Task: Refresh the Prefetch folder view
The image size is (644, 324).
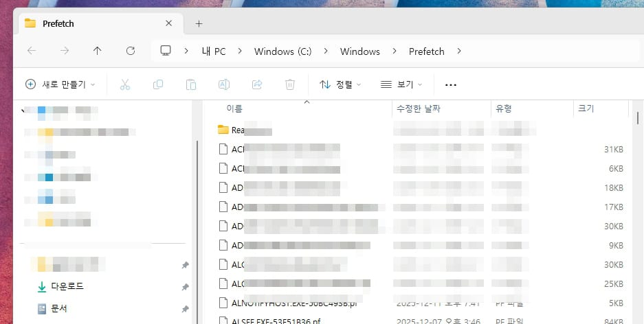Action: (131, 51)
